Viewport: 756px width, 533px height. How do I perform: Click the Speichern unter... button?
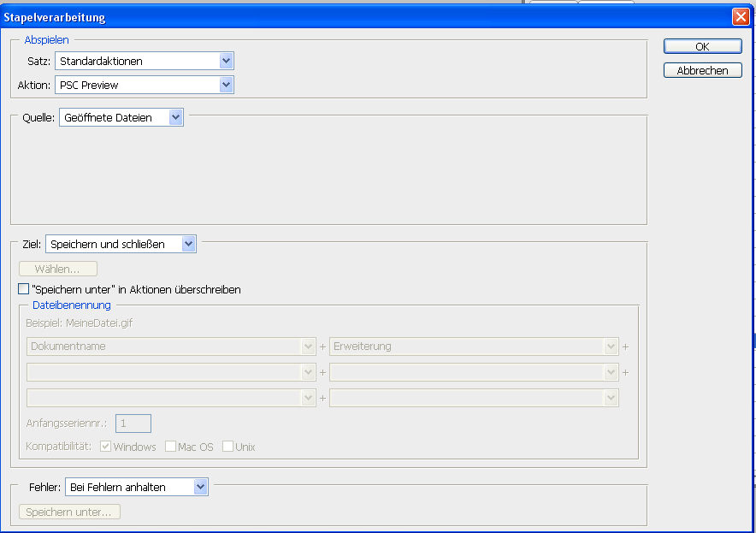click(x=69, y=512)
